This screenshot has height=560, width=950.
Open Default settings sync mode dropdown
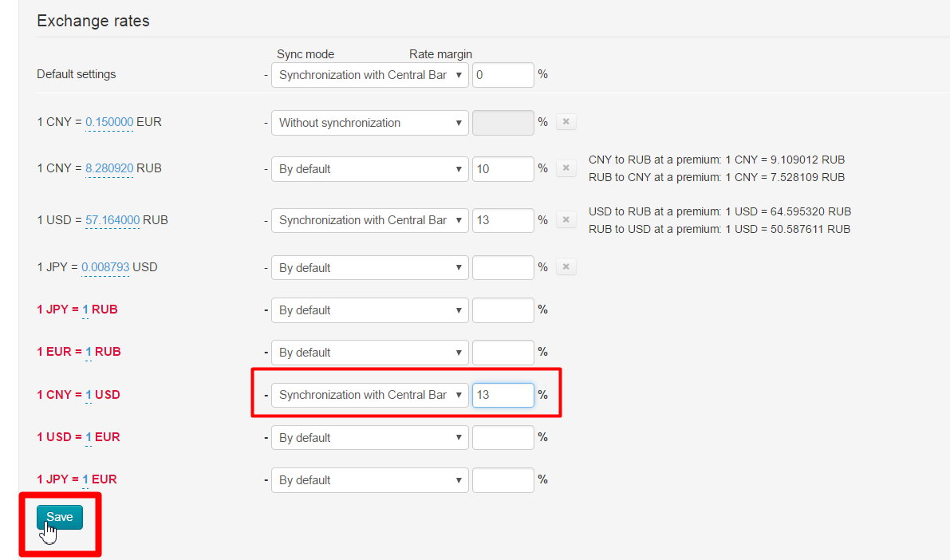[x=369, y=75]
